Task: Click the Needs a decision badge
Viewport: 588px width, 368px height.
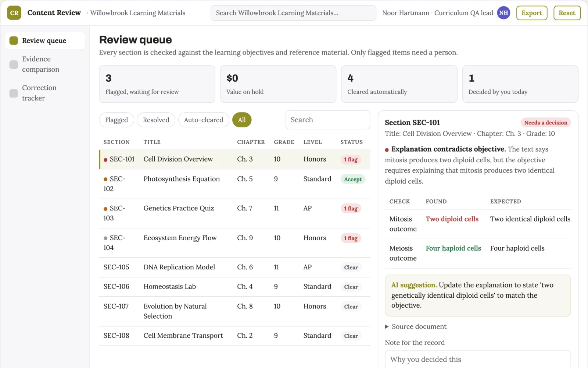Action: [x=546, y=123]
